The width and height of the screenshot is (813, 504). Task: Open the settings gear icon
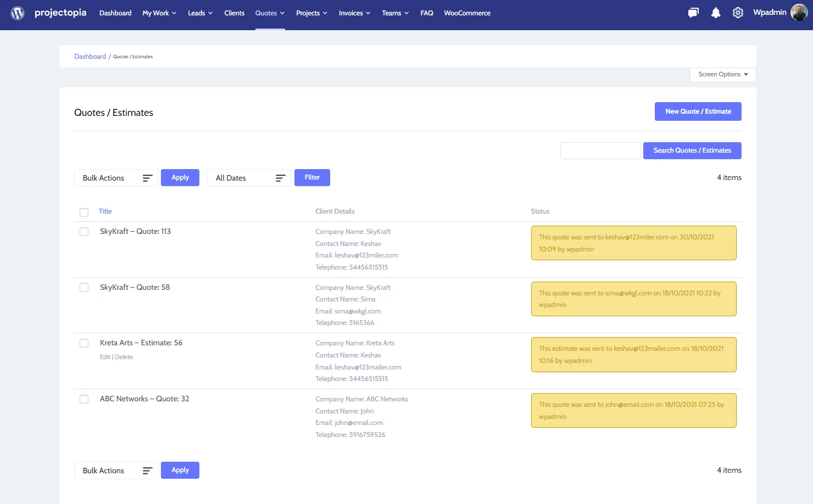tap(738, 13)
